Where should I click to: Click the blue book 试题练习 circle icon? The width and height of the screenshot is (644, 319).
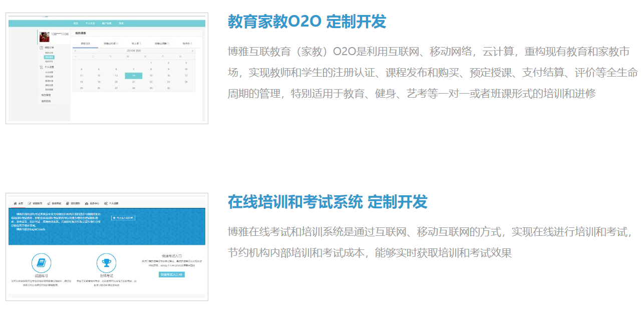(x=41, y=263)
